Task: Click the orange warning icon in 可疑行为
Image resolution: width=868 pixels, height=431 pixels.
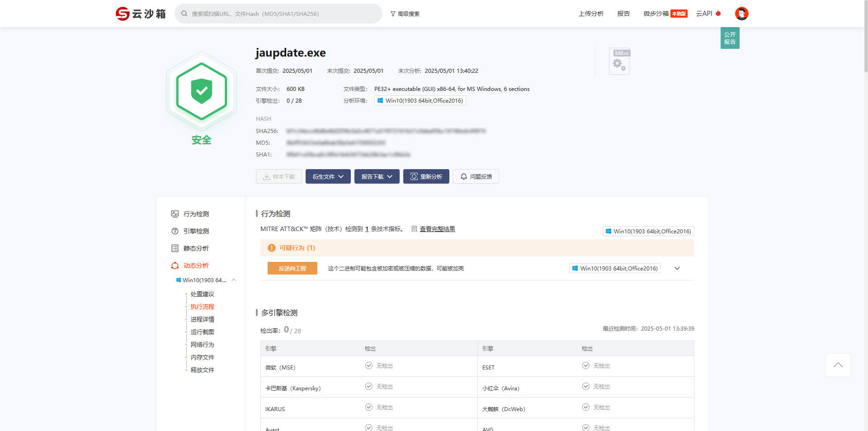Action: pyautogui.click(x=271, y=248)
